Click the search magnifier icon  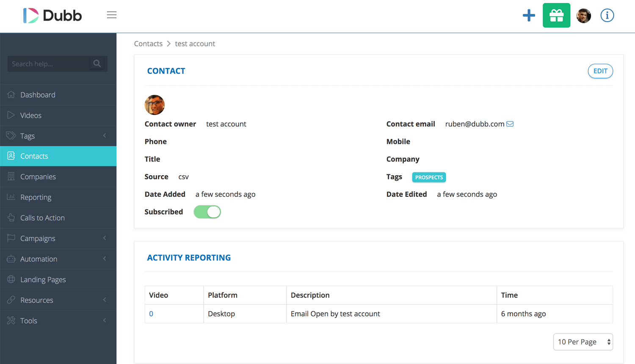pos(97,63)
